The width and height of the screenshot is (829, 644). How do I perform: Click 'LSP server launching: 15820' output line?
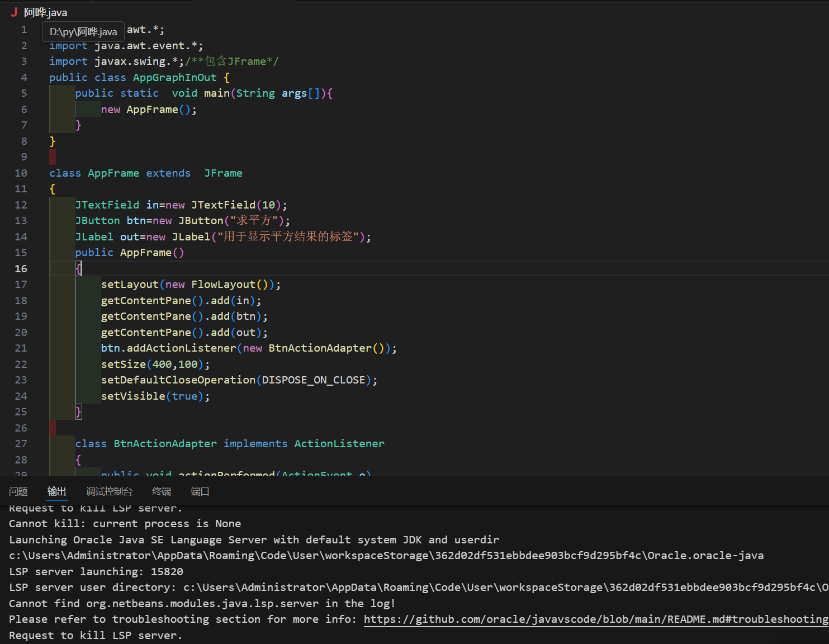[96, 572]
